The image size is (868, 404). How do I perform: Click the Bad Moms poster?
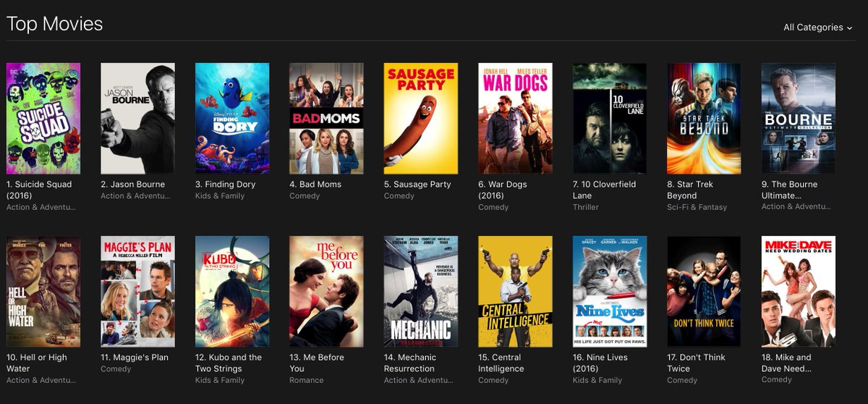326,119
